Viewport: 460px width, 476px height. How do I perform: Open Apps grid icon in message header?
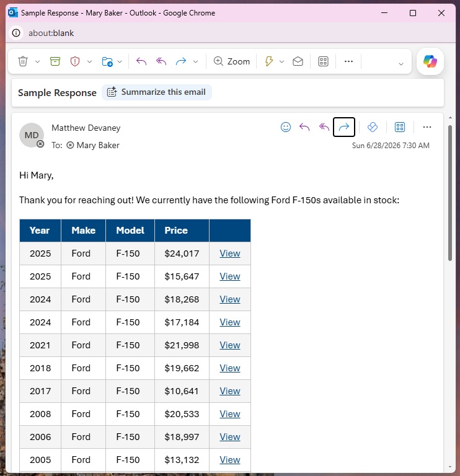coord(400,127)
